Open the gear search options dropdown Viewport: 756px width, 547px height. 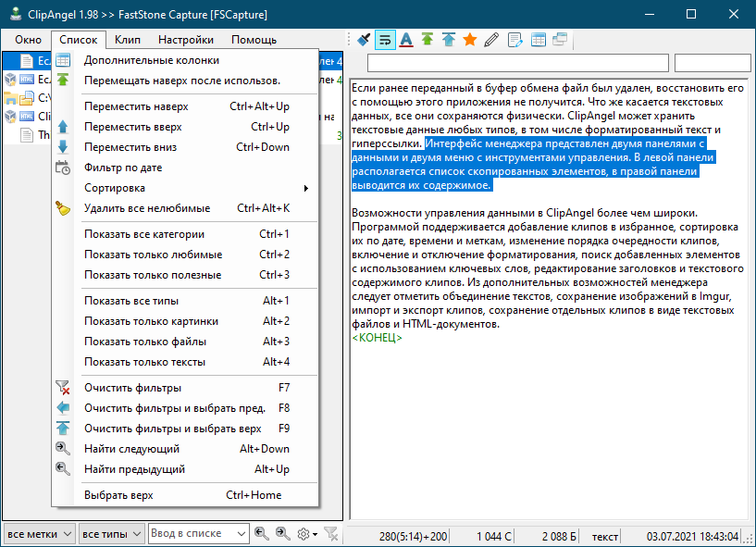(306, 534)
